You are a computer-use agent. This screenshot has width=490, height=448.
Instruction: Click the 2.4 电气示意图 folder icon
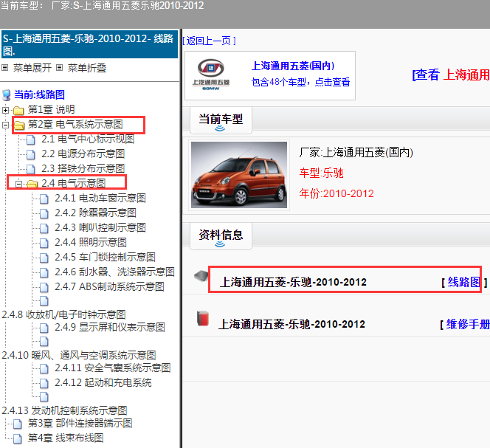[32, 184]
